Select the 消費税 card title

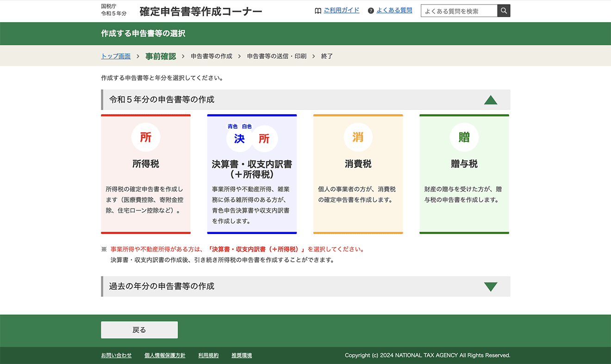[358, 164]
